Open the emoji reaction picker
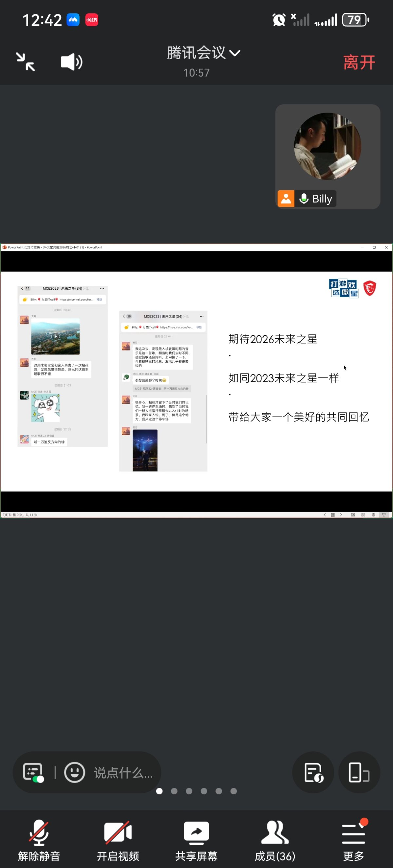Image resolution: width=393 pixels, height=868 pixels. pos(74,772)
